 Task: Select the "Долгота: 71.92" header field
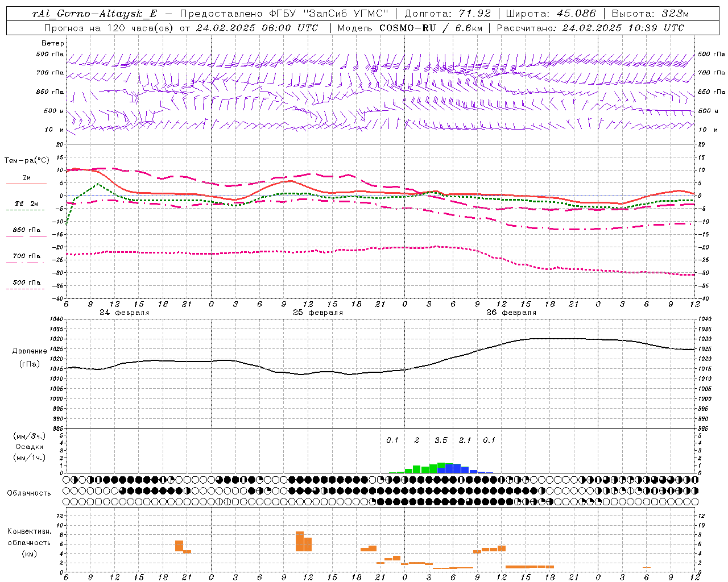pos(447,14)
